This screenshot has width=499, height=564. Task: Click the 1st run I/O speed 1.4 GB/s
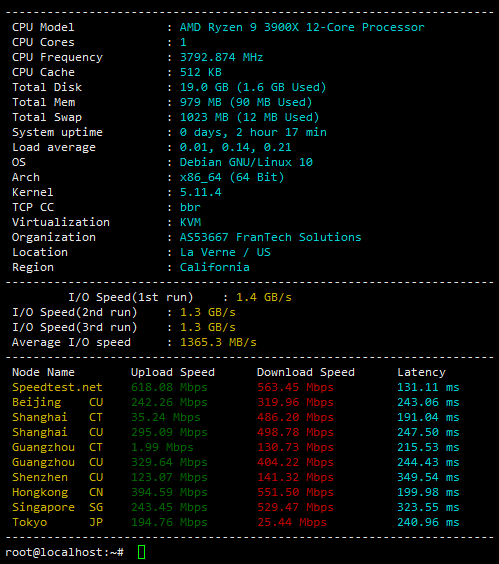click(x=264, y=297)
